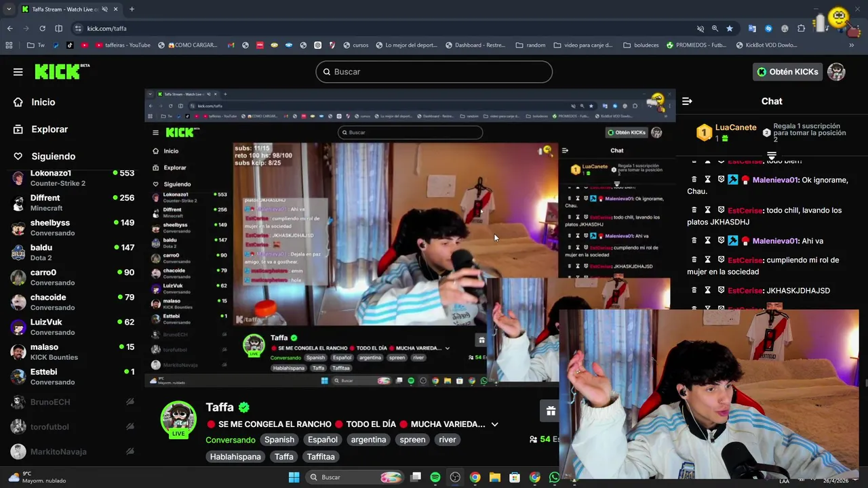
Task: Open the 'boludeces' bookmarks folder
Action: (641, 45)
